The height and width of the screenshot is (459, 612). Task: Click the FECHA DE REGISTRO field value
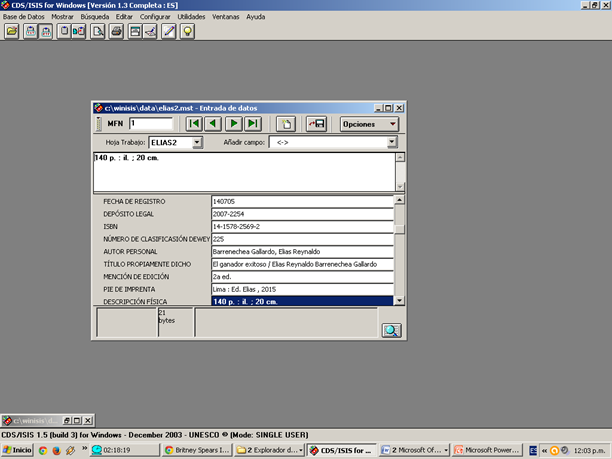pyautogui.click(x=302, y=201)
